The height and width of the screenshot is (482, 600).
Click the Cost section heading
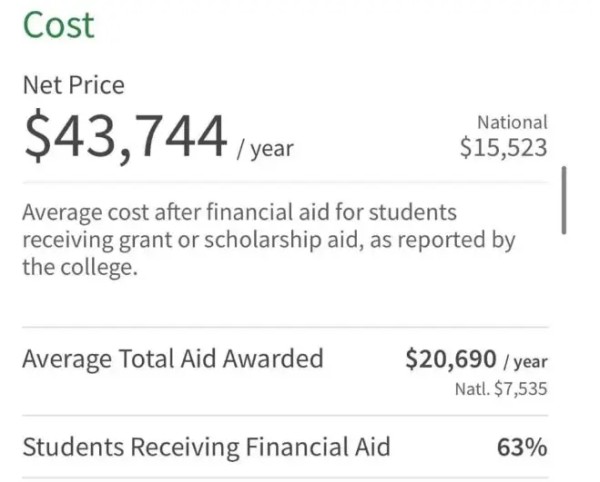pyautogui.click(x=58, y=25)
